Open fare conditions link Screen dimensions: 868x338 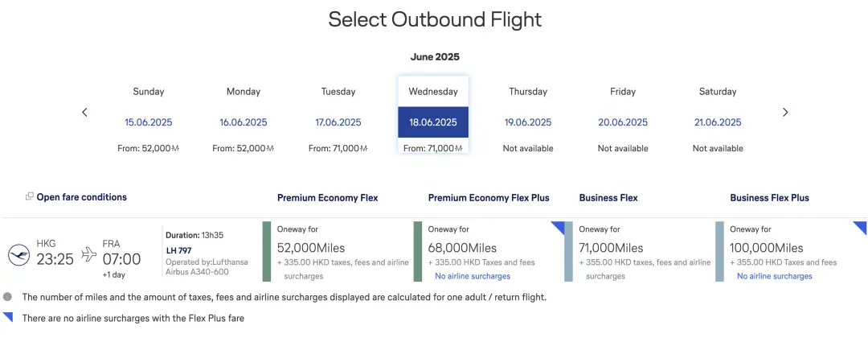coord(81,196)
